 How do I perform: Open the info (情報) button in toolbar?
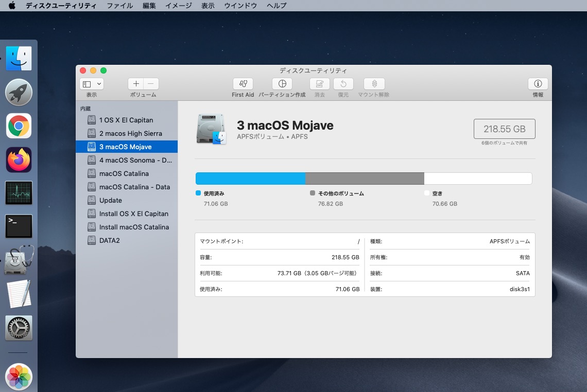538,84
